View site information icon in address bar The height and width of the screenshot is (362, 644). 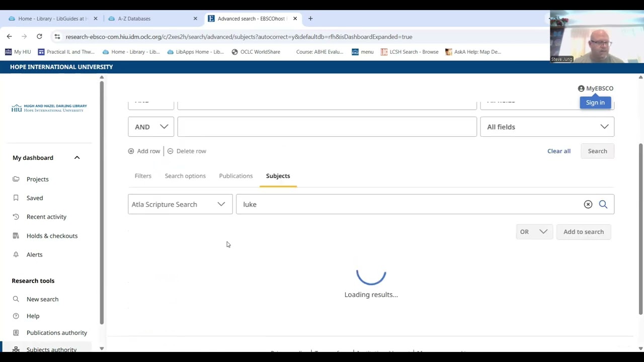[57, 37]
